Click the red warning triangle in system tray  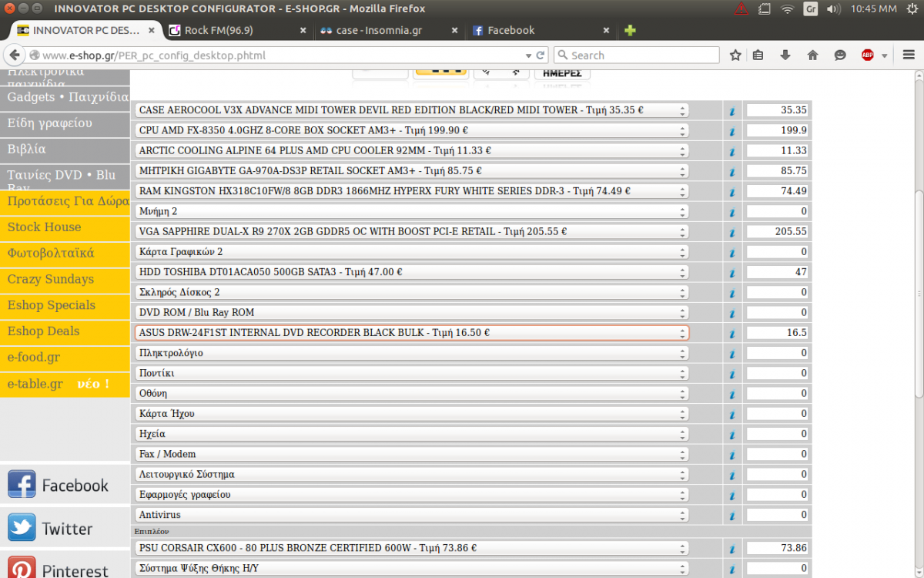(741, 8)
